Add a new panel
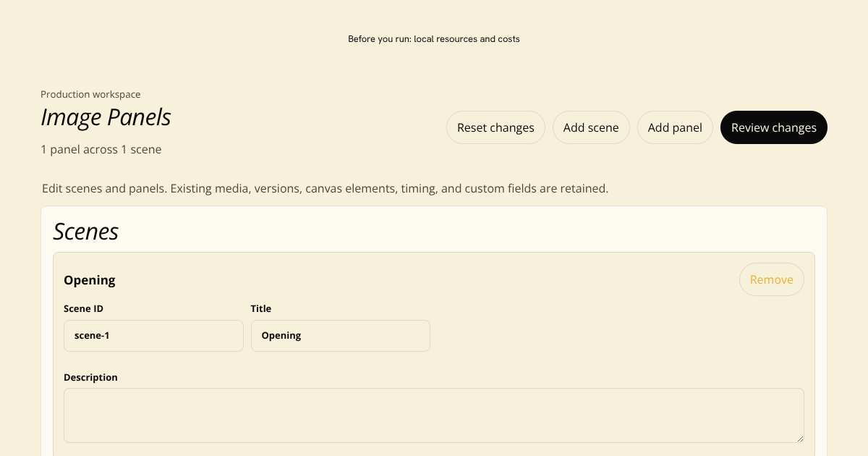The height and width of the screenshot is (456, 868). pyautogui.click(x=675, y=127)
